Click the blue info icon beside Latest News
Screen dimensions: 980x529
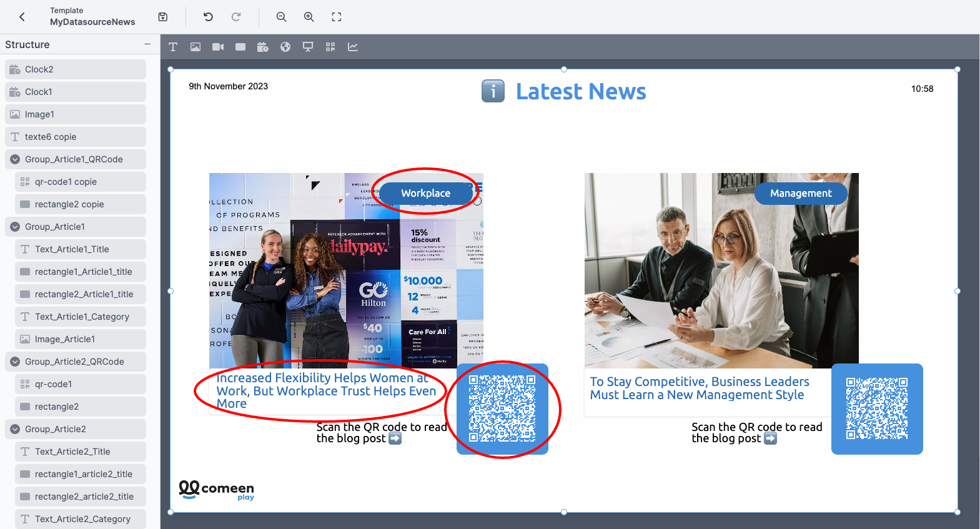[493, 91]
